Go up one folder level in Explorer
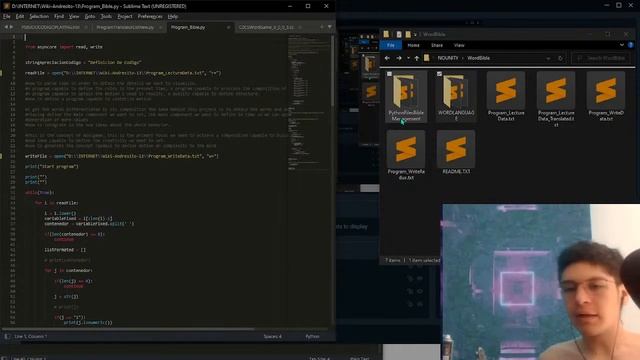 [x=416, y=58]
